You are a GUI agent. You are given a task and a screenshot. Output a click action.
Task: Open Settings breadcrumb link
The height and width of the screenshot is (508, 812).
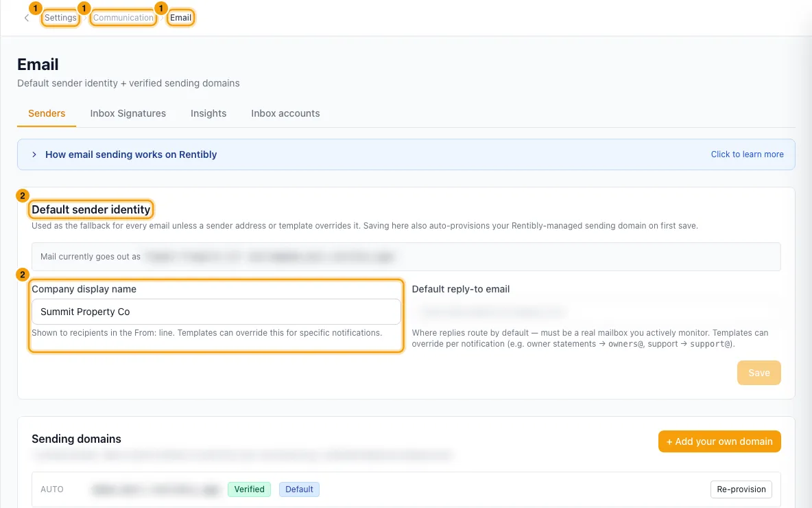pyautogui.click(x=60, y=18)
